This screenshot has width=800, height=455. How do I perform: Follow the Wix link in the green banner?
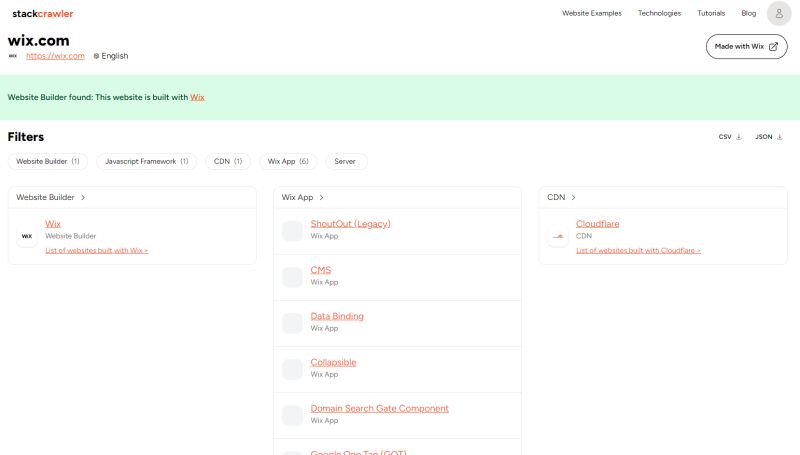(197, 97)
